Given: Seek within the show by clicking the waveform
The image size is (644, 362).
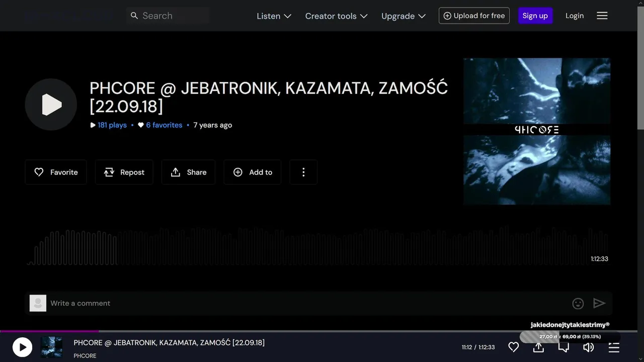Looking at the screenshot, I should coord(317,246).
